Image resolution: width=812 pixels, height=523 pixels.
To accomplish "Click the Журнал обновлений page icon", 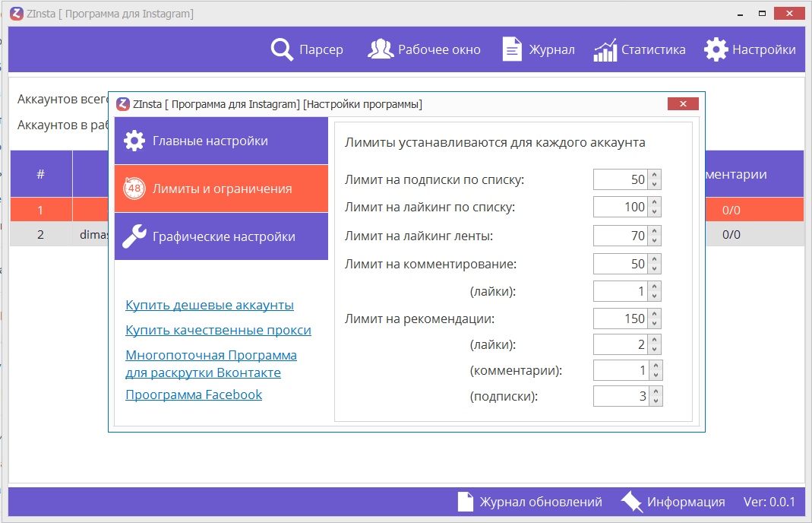I will point(466,502).
